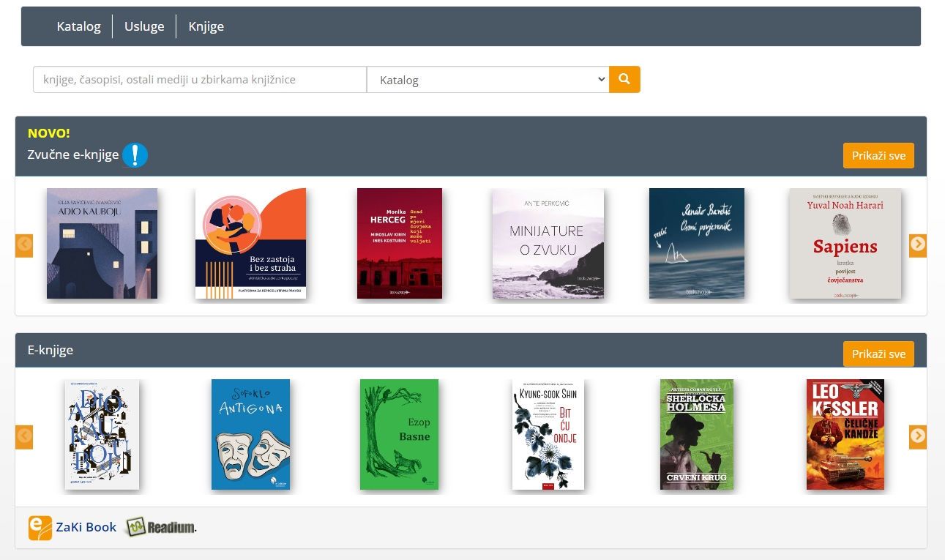Open the Renato Baretić Osmi povjerenik cover
The height and width of the screenshot is (560, 945).
pyautogui.click(x=697, y=244)
